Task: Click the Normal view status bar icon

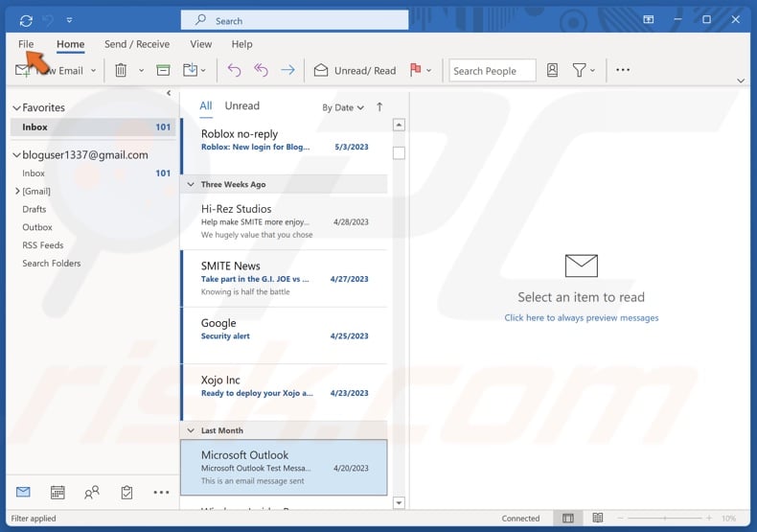Action: [568, 518]
